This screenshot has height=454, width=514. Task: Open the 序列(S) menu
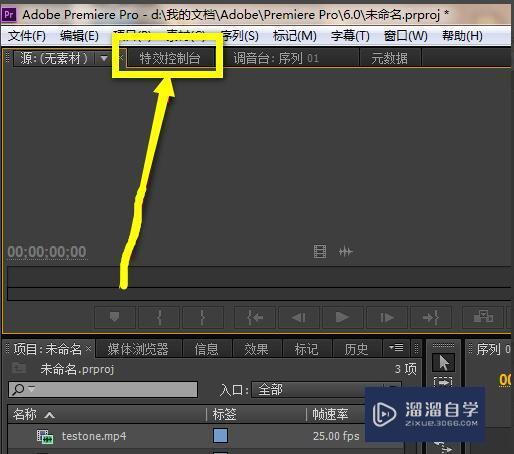(240, 36)
